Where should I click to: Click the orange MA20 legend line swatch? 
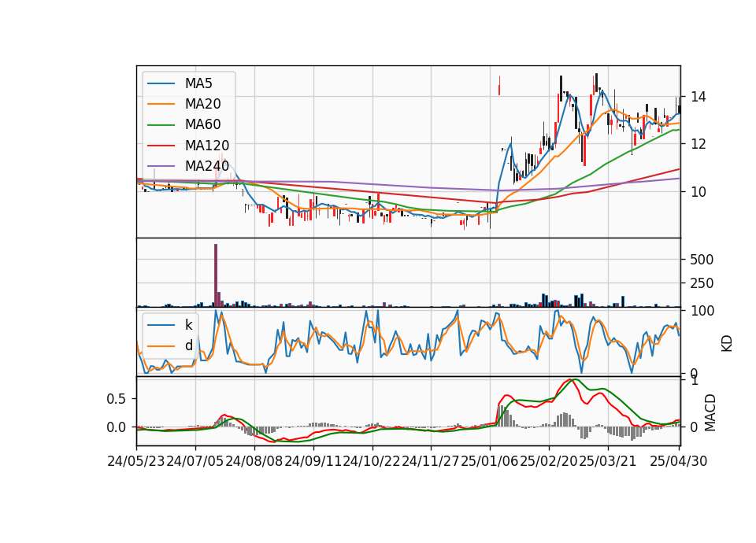click(161, 105)
